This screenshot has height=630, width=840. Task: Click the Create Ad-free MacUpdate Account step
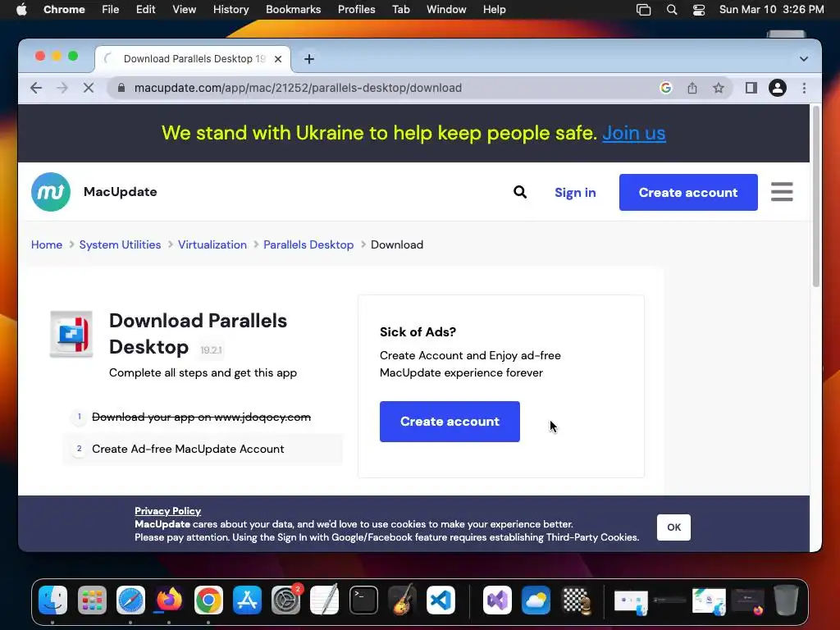[203, 449]
